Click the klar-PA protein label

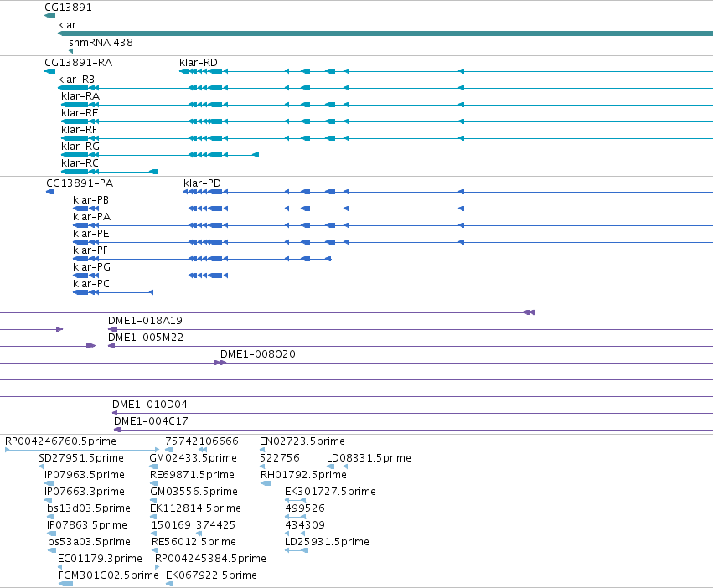(91, 217)
